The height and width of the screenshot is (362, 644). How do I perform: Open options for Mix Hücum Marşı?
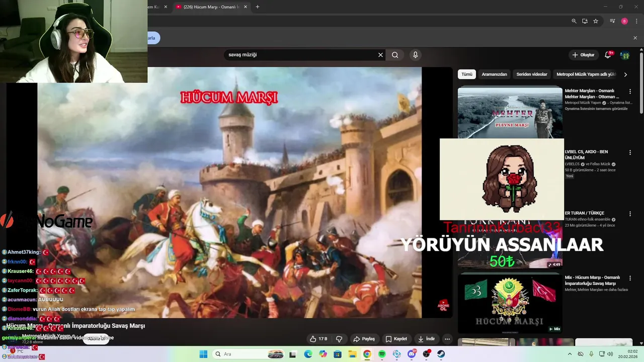630,278
